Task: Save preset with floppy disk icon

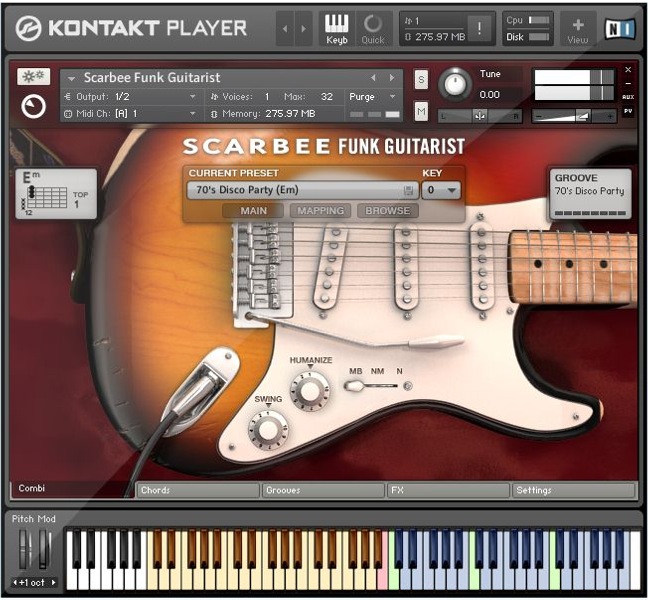Action: (408, 190)
